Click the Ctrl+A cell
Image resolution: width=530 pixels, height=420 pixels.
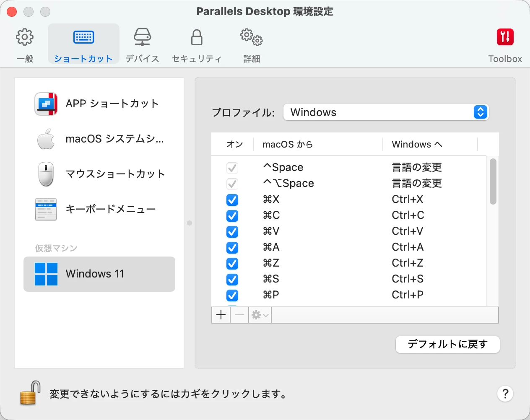(408, 247)
